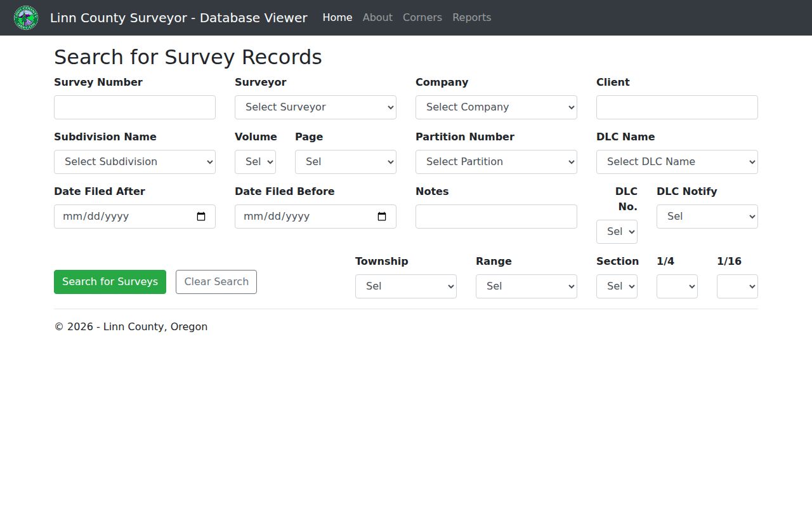
Task: Open the Range dropdown
Action: click(x=527, y=286)
